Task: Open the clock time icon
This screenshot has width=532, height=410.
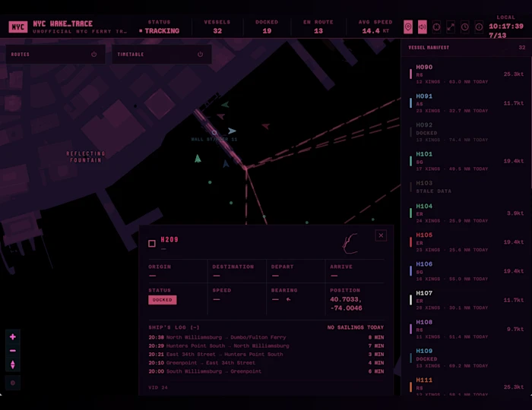Action: click(465, 27)
